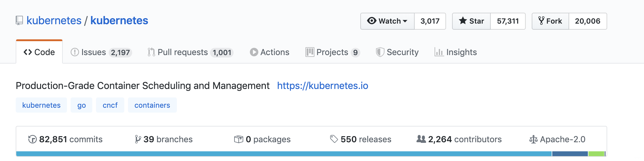The width and height of the screenshot is (644, 161).
Task: Click the releases tag icon
Action: tap(334, 139)
